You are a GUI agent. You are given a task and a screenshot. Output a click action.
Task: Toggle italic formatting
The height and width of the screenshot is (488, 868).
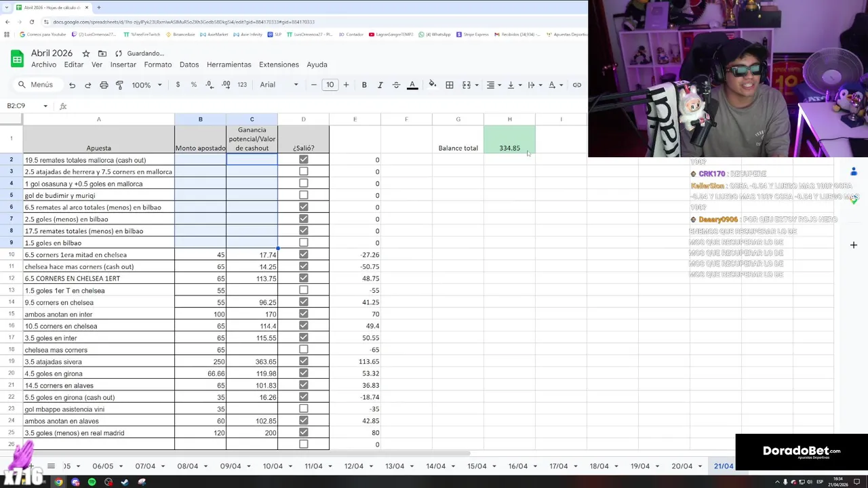[x=380, y=85]
